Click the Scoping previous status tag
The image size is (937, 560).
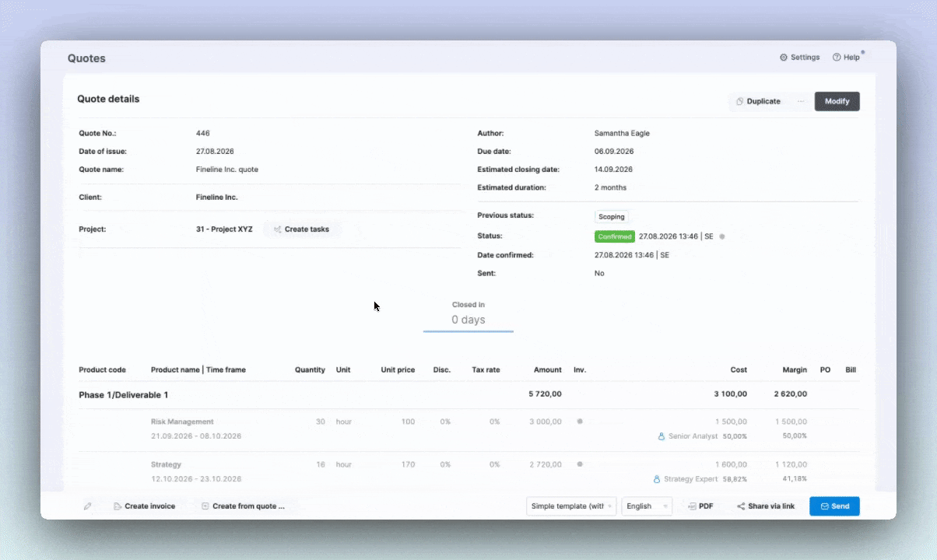(611, 217)
